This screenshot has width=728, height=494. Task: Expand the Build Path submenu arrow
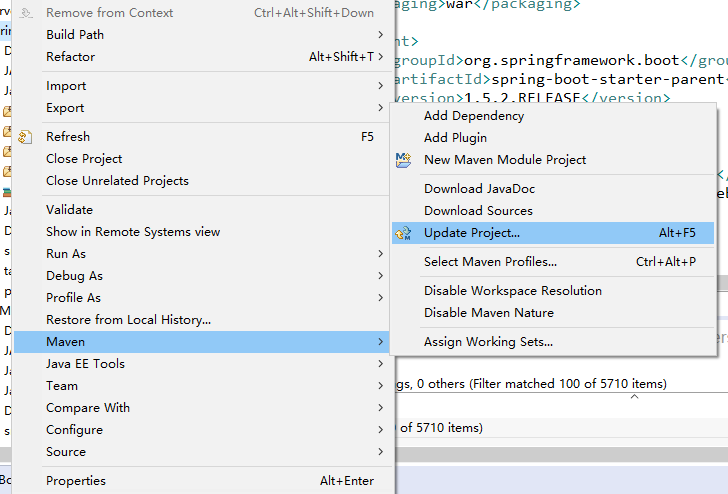click(x=380, y=35)
